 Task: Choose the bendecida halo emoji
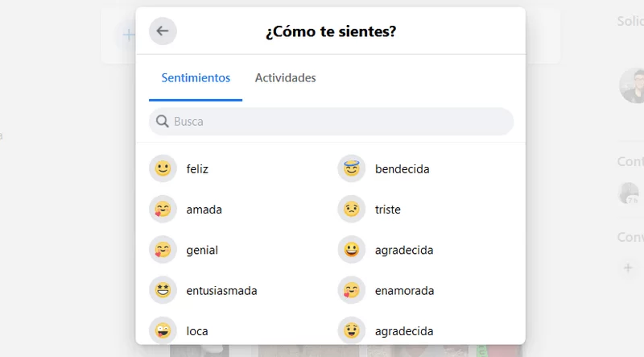click(x=351, y=168)
